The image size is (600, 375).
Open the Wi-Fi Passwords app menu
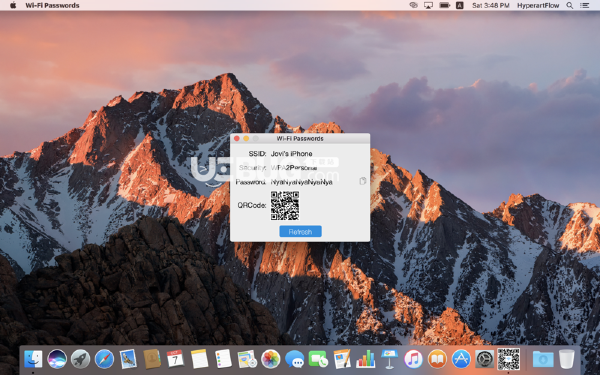(52, 5)
